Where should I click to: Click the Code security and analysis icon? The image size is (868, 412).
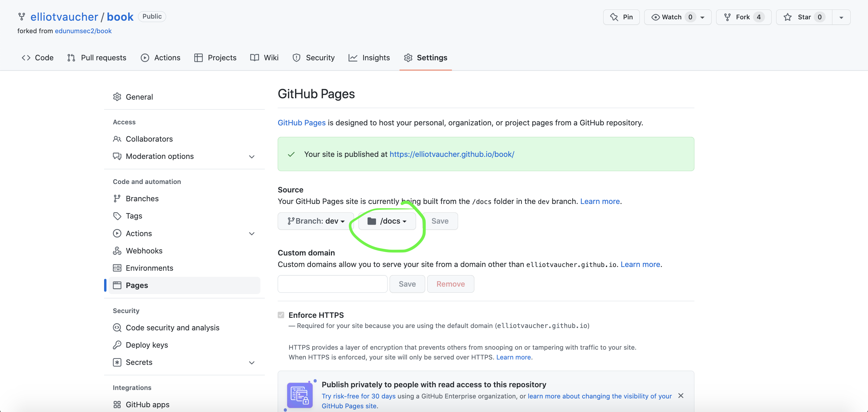117,328
